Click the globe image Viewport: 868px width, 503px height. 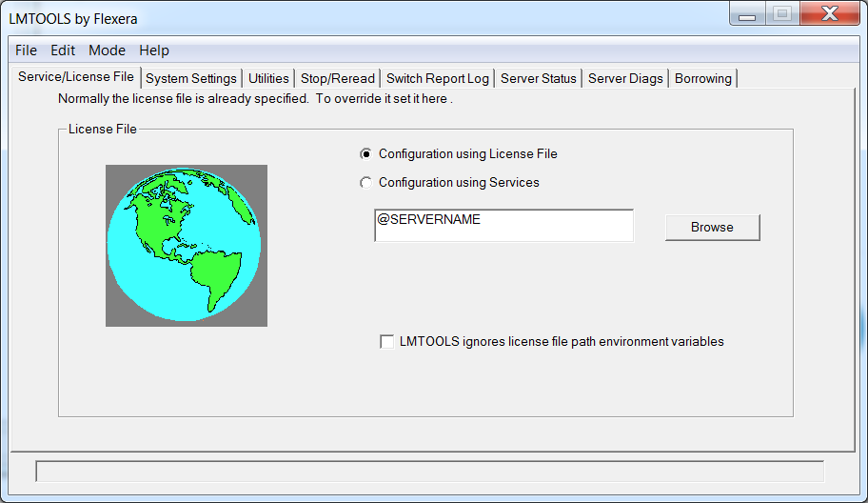click(187, 246)
